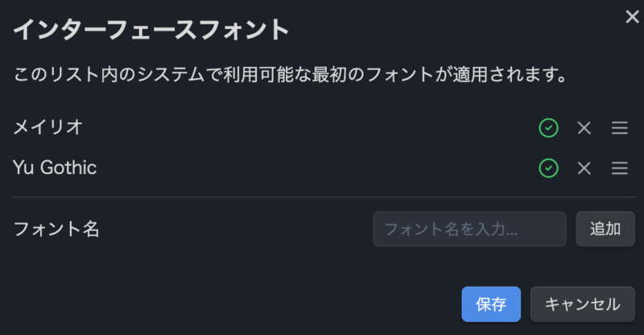The height and width of the screenshot is (335, 644).
Task: Select the Yu Gothic font entry label
Action: [55, 167]
